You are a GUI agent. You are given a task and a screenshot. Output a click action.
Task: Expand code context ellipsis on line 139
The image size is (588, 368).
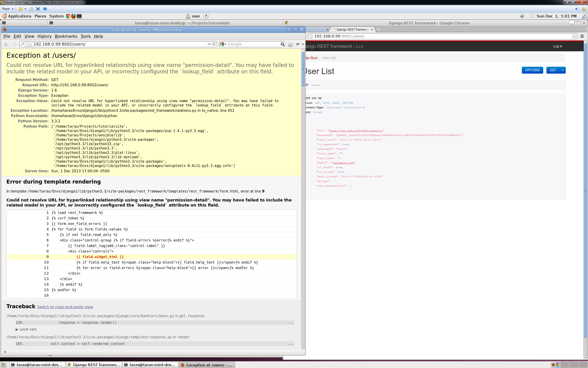coord(291,323)
